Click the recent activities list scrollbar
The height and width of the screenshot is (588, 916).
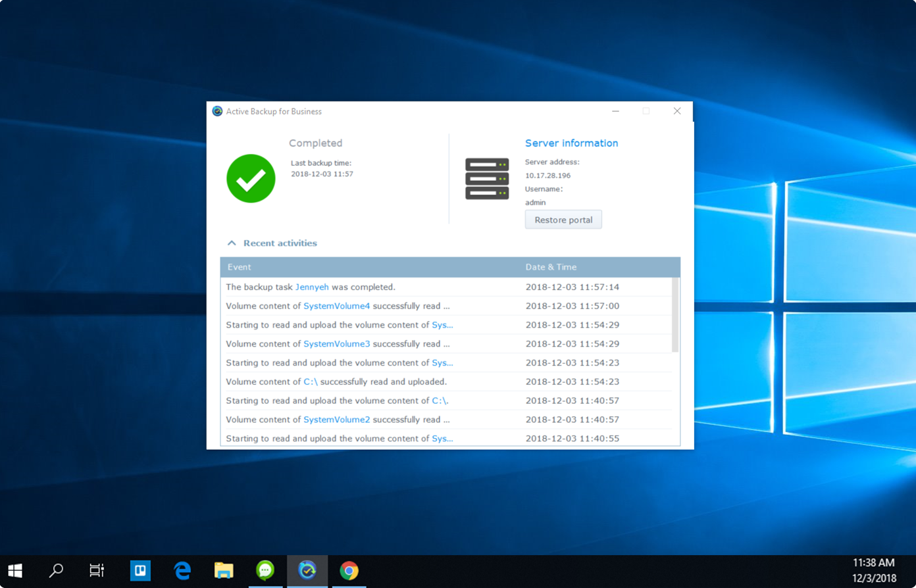[674, 316]
